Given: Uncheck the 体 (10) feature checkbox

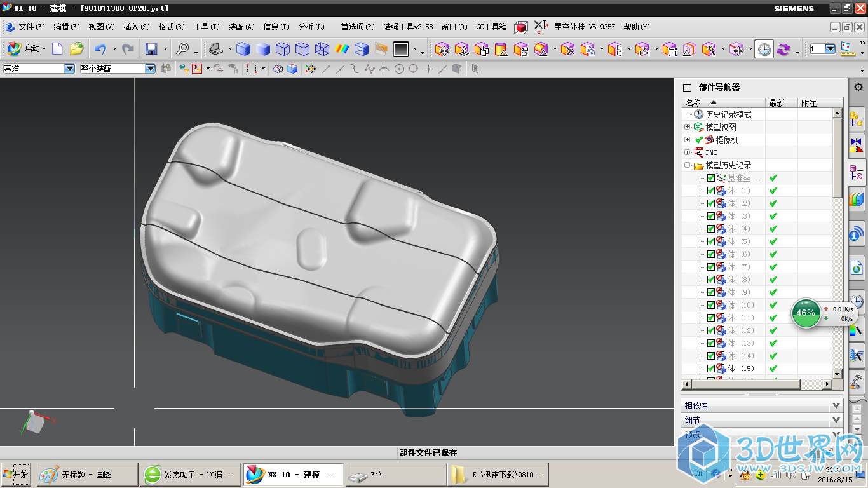Looking at the screenshot, I should coord(711,305).
